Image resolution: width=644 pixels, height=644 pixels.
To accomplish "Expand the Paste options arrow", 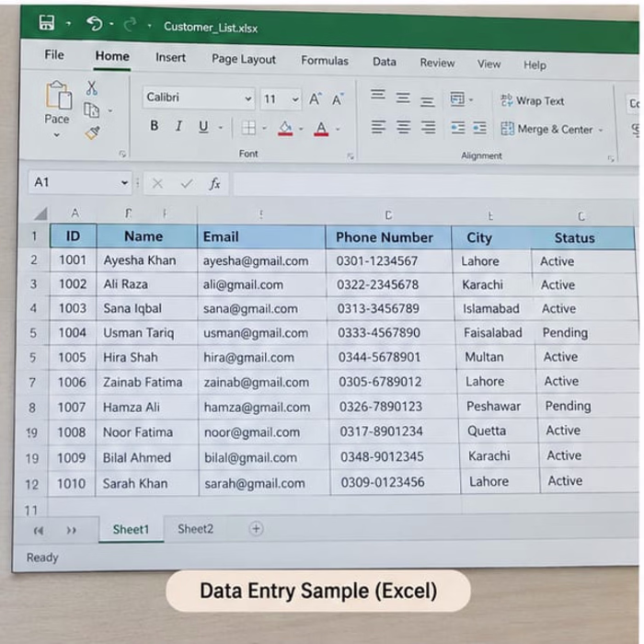I will click(57, 134).
